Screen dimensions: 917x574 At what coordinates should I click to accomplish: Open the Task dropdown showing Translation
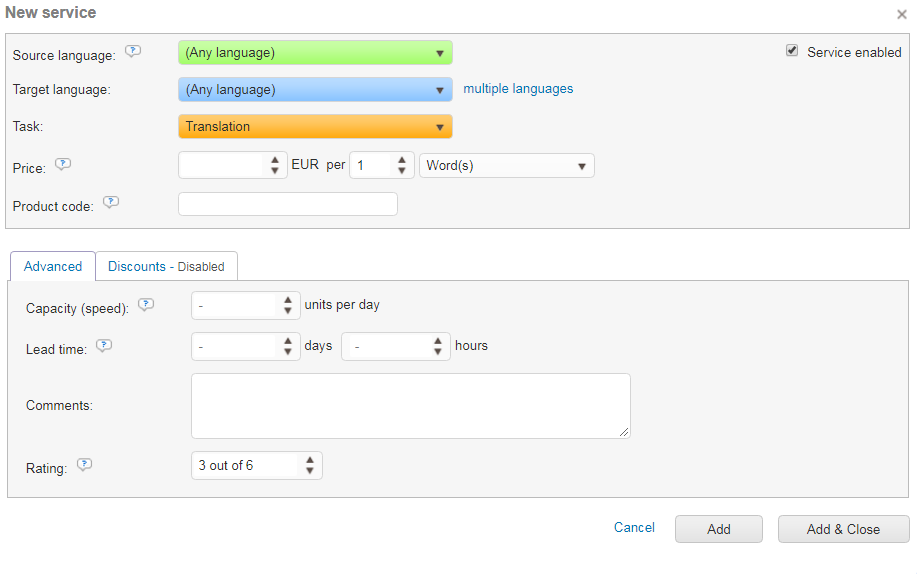(x=315, y=127)
